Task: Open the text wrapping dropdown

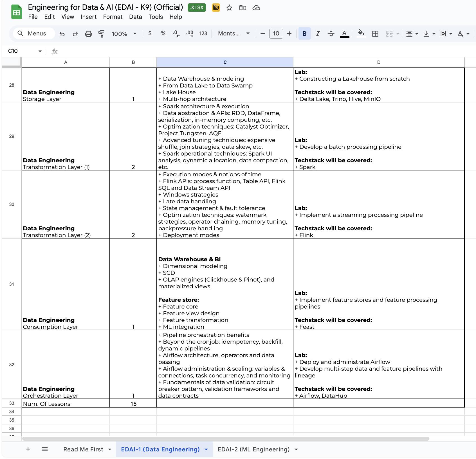Action: point(446,34)
